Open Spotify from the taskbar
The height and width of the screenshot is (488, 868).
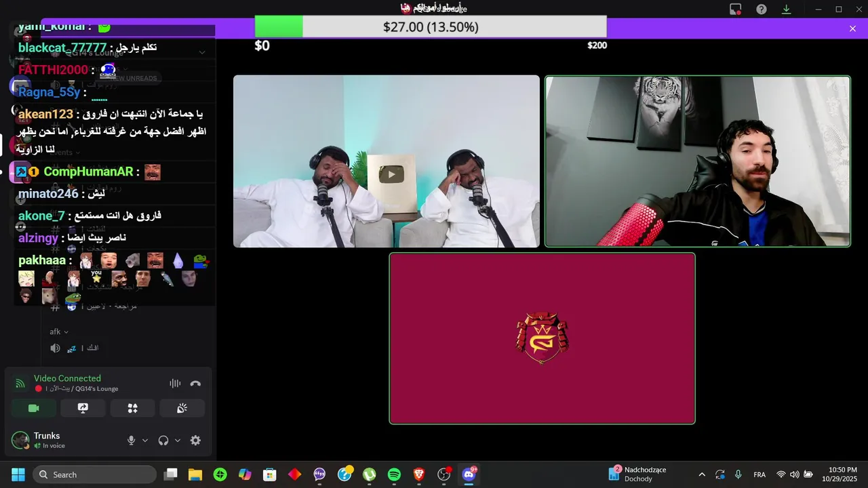pos(394,474)
